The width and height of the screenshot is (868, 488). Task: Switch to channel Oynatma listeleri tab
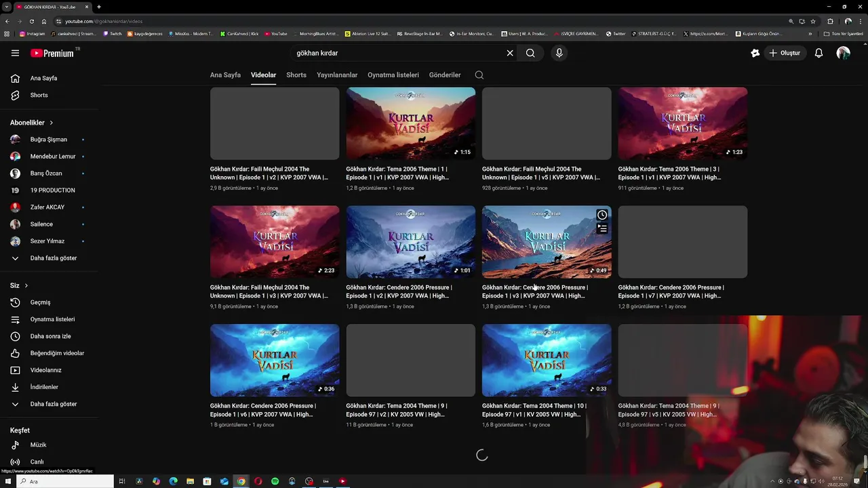(393, 75)
